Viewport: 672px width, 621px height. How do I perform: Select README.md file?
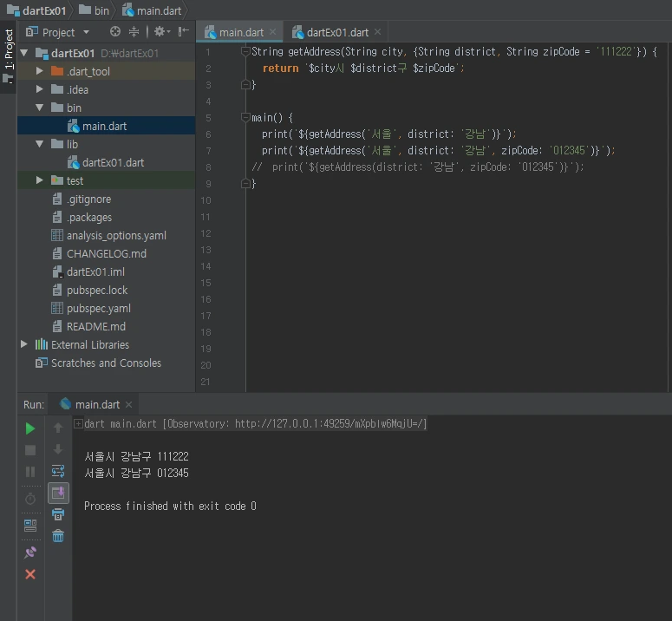pyautogui.click(x=107, y=327)
